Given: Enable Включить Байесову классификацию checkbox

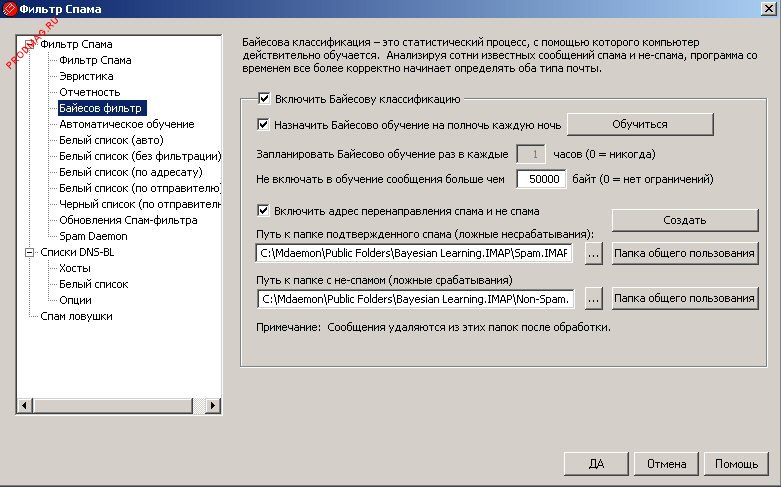Looking at the screenshot, I should click(264, 99).
